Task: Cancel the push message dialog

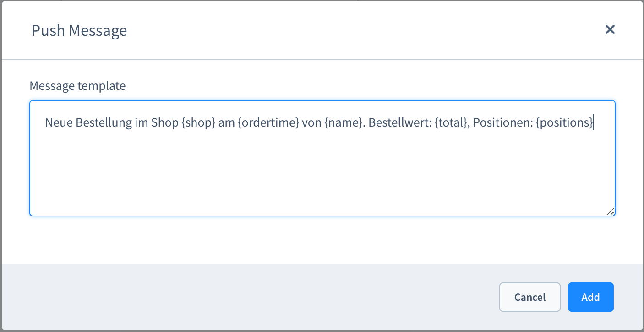Action: coord(529,297)
